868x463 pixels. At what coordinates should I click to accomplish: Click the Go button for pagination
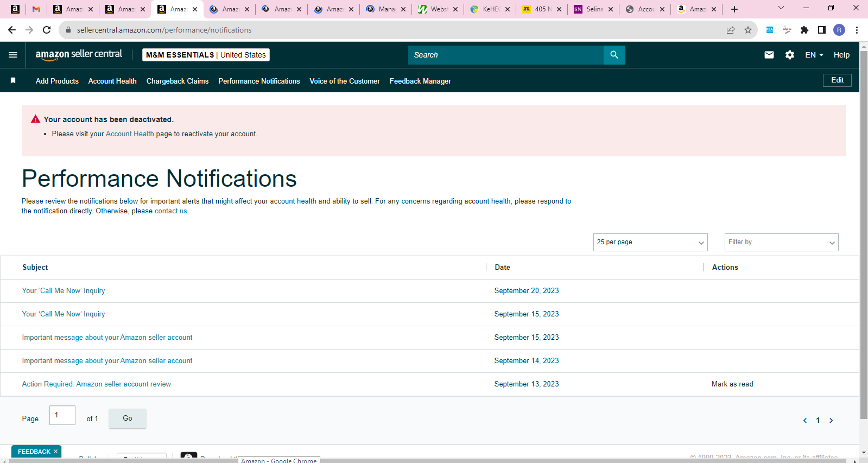128,418
